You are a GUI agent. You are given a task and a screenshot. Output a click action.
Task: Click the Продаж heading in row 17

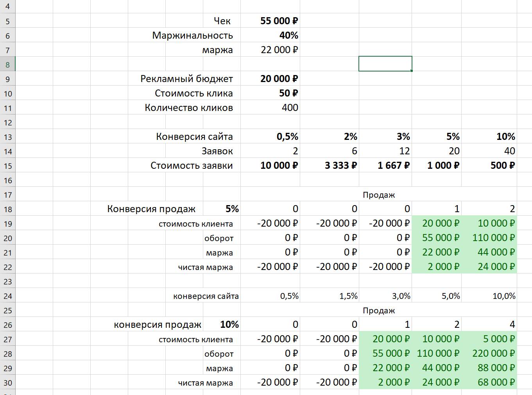coord(378,195)
